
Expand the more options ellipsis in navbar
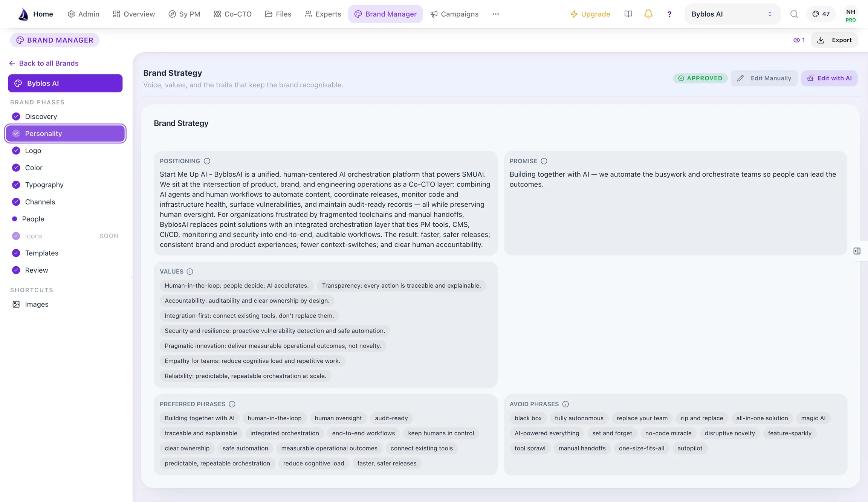tap(496, 14)
